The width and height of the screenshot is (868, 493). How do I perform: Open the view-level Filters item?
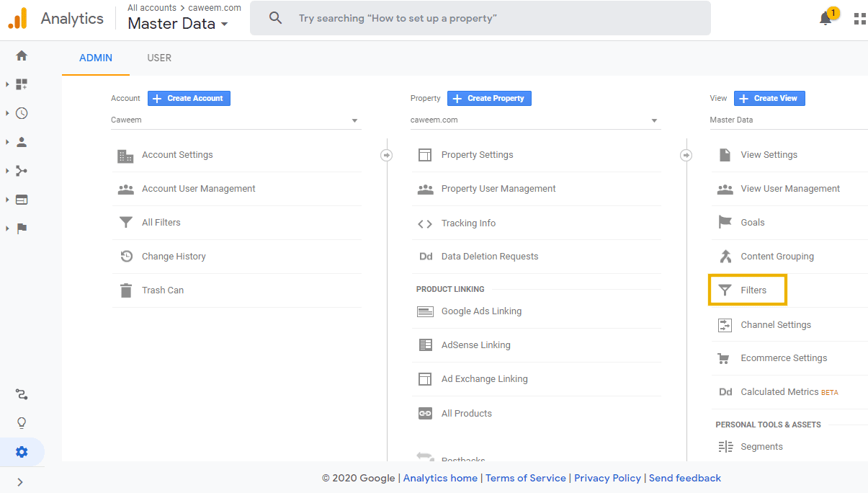[747, 290]
